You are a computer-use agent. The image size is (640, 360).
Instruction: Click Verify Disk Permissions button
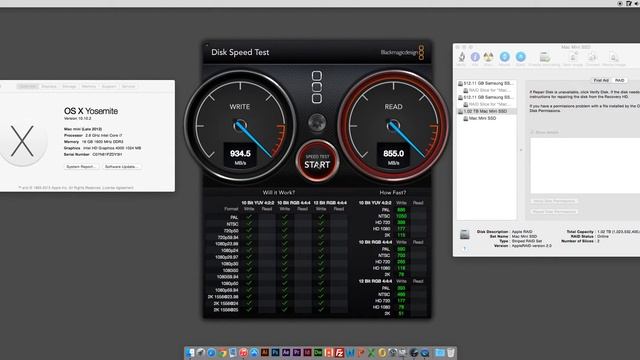click(x=554, y=201)
